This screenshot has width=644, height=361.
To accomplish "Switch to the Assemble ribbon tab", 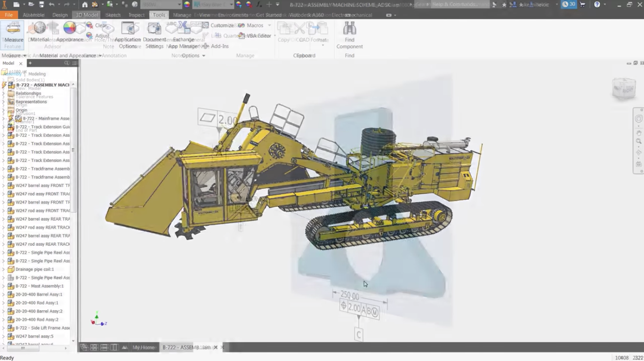I will [x=34, y=15].
